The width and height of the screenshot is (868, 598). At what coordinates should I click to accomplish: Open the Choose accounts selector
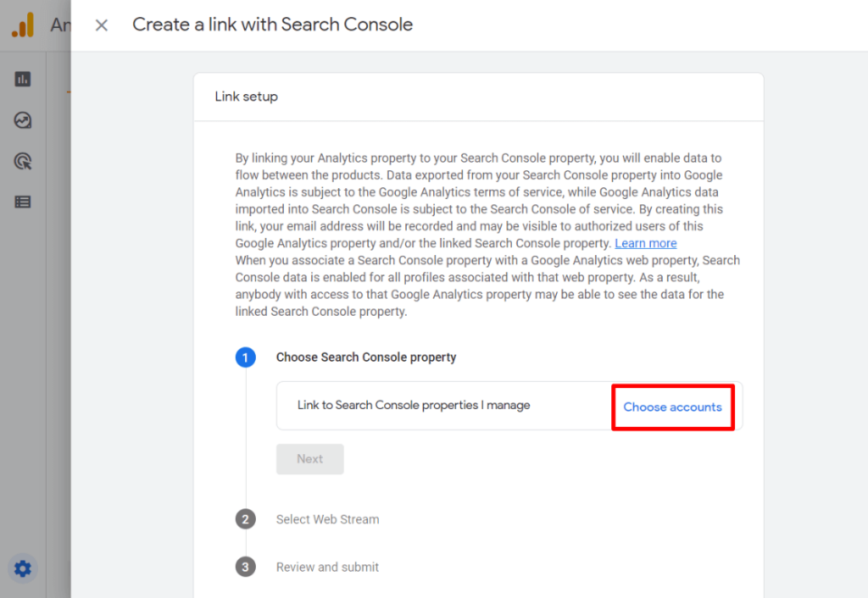672,407
